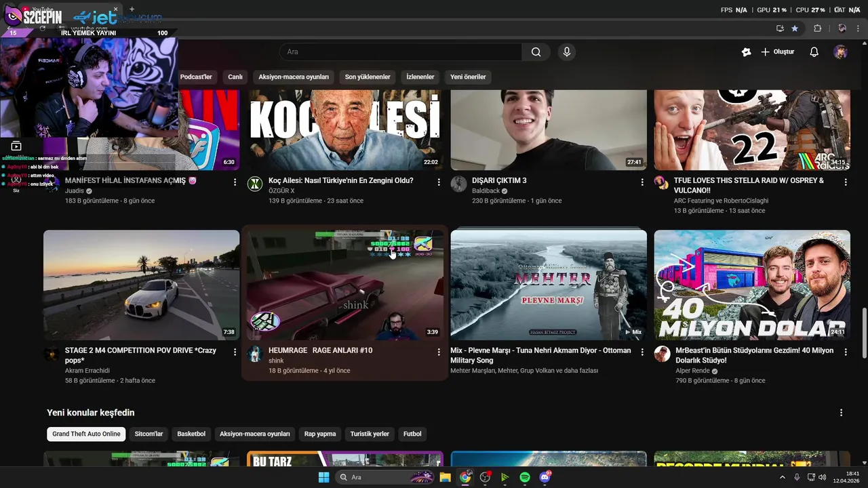
Task: Open ÖZGÜR X channel avatar
Action: (x=255, y=184)
